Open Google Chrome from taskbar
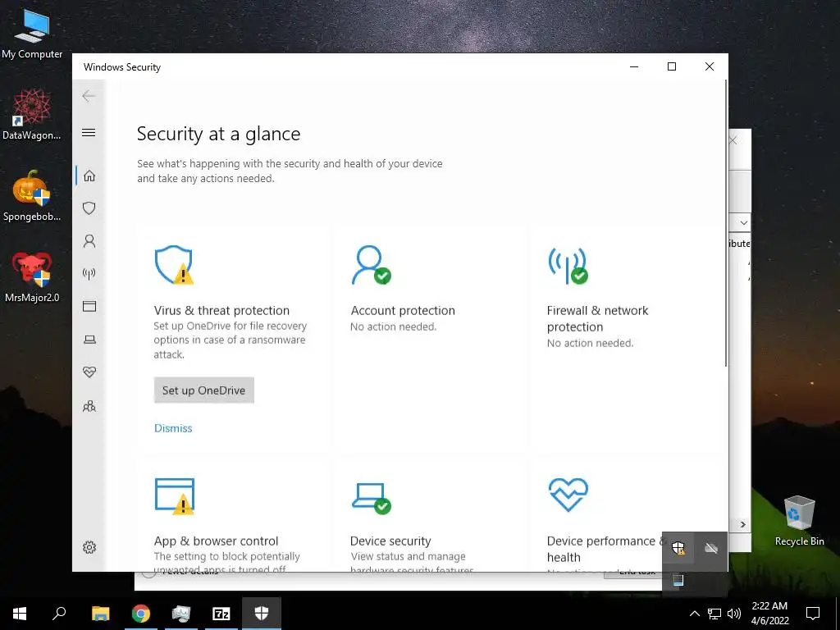The image size is (840, 630). tap(141, 614)
